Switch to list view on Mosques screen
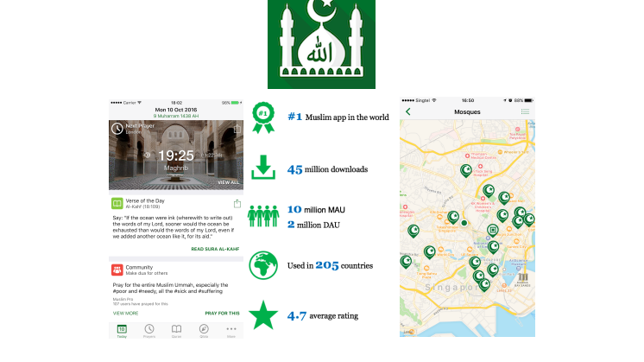 [525, 111]
